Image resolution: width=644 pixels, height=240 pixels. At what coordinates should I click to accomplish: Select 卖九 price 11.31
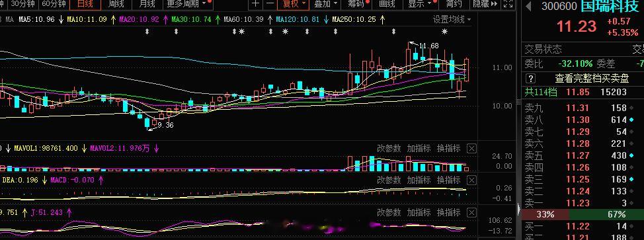click(577, 108)
